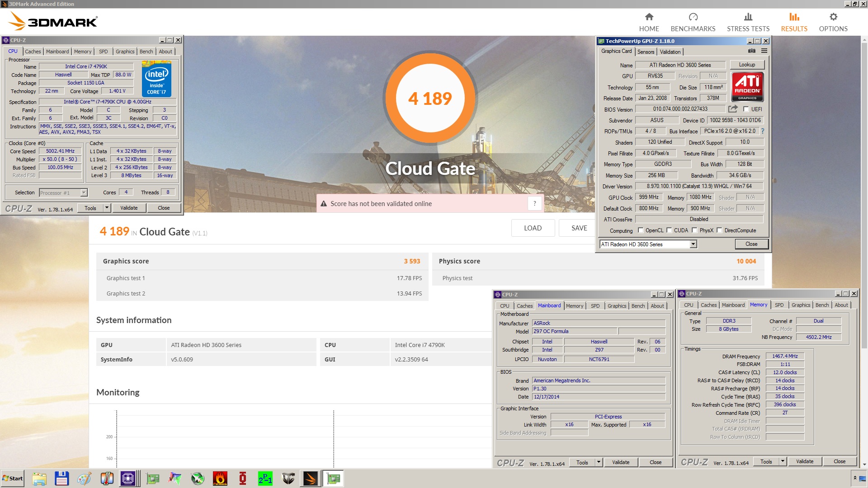Click the Graphics score header
Viewport: 868px width, 488px height.
click(262, 261)
